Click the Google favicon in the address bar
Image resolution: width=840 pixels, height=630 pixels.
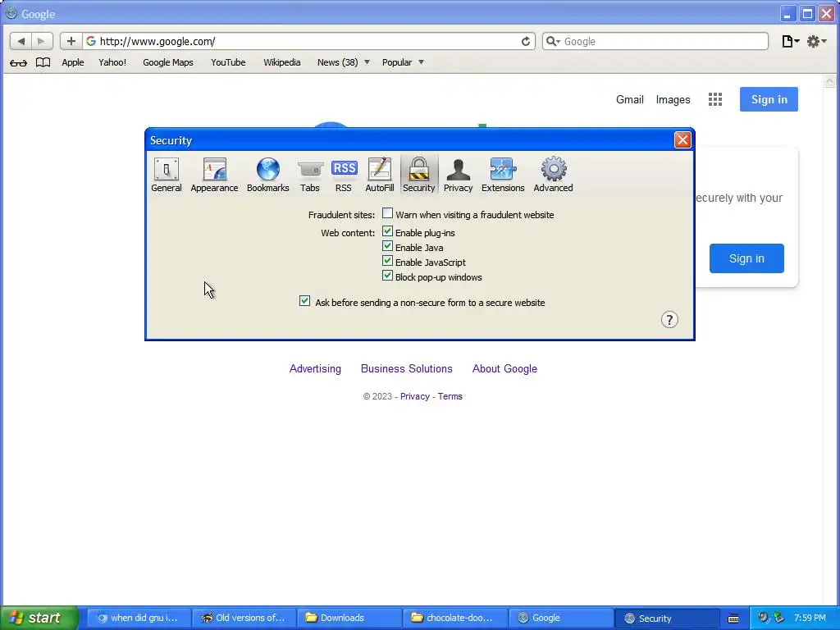click(x=90, y=41)
